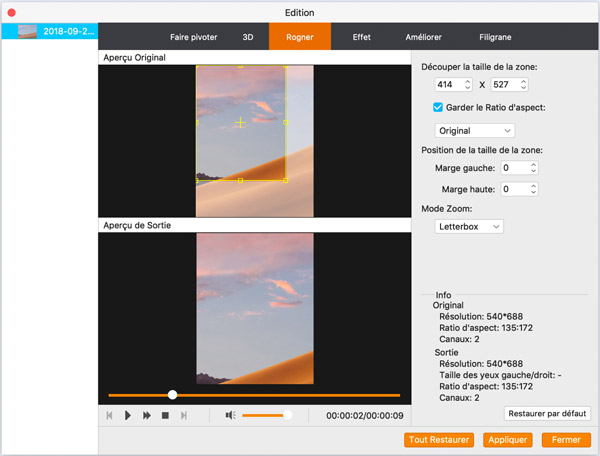
Task: Click crop center crosshair marker
Action: click(240, 122)
